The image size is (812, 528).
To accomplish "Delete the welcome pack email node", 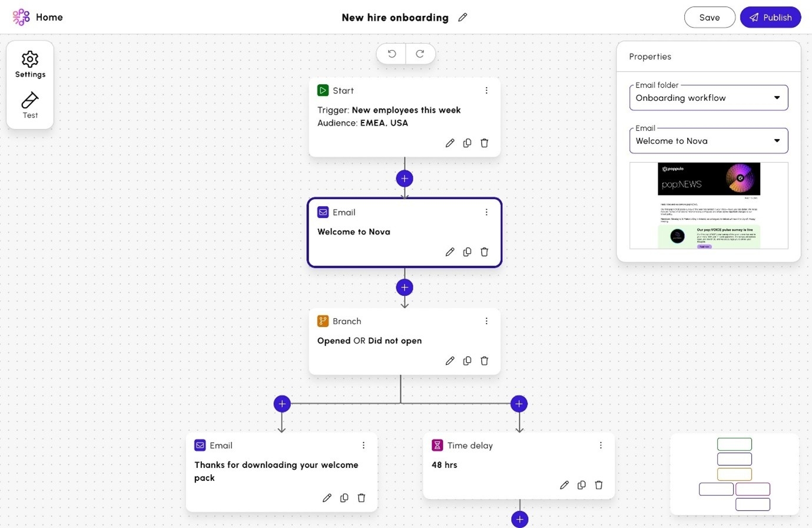I will coord(361,498).
